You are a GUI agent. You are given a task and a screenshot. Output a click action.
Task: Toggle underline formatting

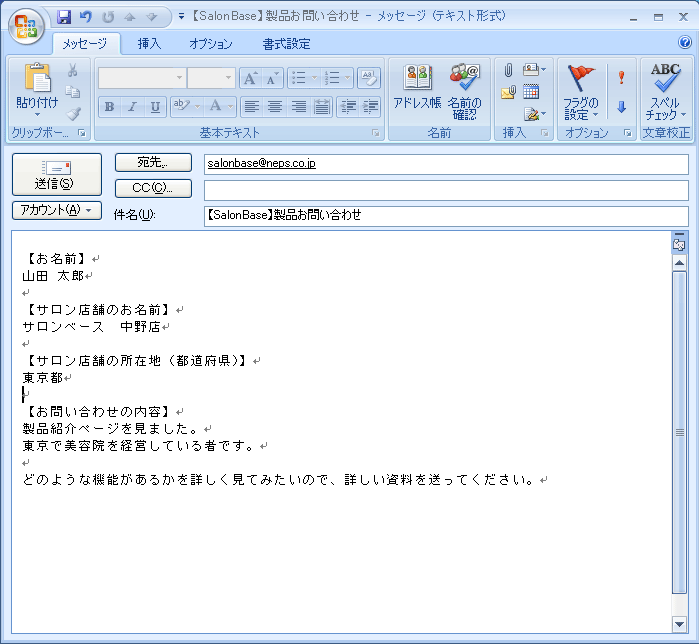coord(155,107)
